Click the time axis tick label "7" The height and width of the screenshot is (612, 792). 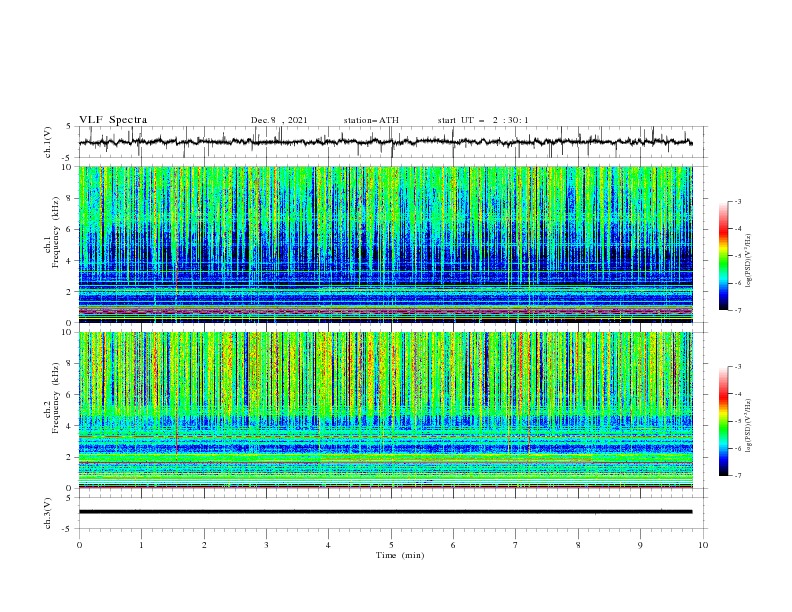(516, 545)
